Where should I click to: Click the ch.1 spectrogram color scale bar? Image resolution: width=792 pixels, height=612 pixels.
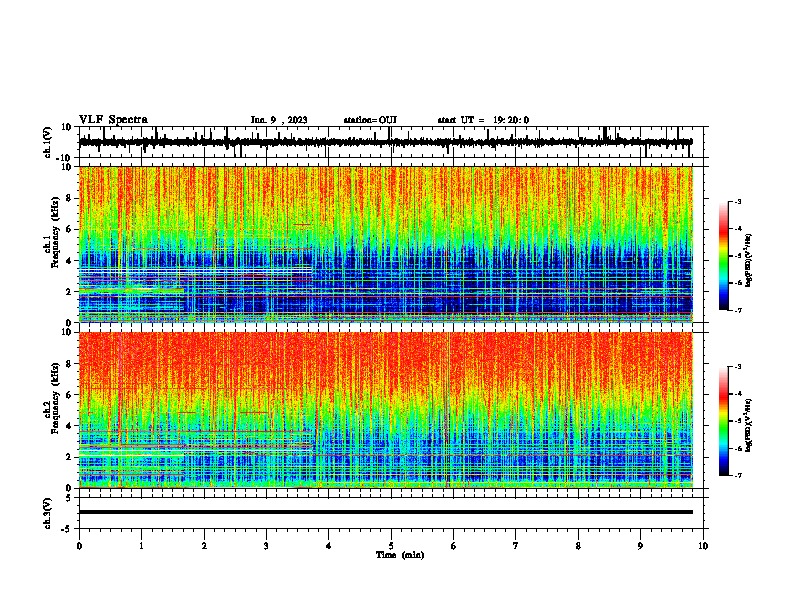(724, 256)
